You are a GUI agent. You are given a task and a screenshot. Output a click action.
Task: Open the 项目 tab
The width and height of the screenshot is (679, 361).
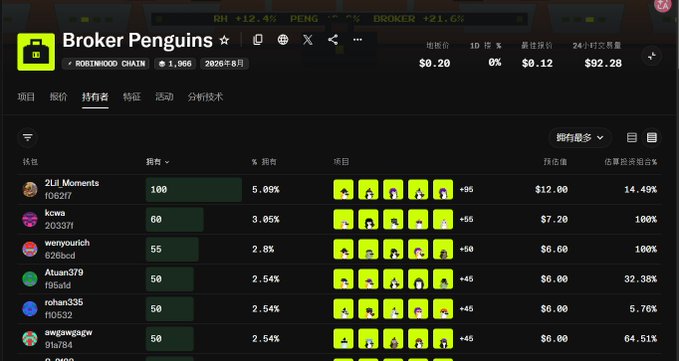(26, 97)
